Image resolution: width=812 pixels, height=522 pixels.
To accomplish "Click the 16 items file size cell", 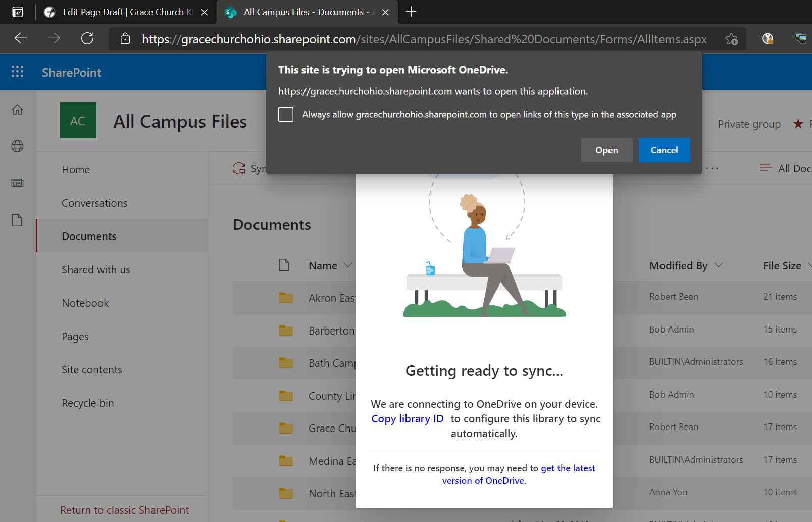I will tap(780, 362).
